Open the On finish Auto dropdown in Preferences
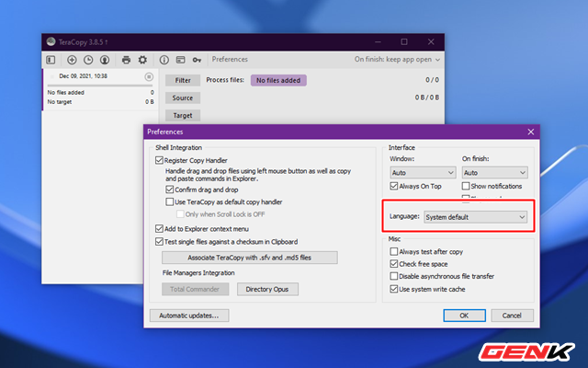 [x=494, y=173]
